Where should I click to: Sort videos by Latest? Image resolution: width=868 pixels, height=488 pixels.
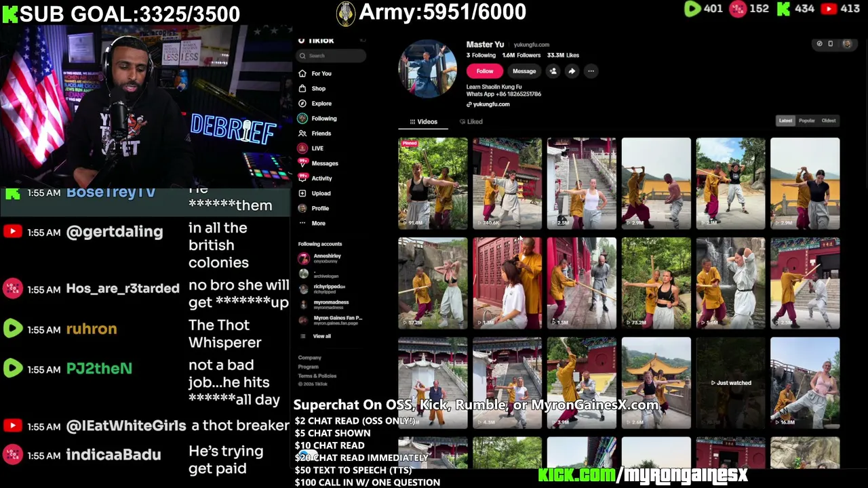coord(785,121)
